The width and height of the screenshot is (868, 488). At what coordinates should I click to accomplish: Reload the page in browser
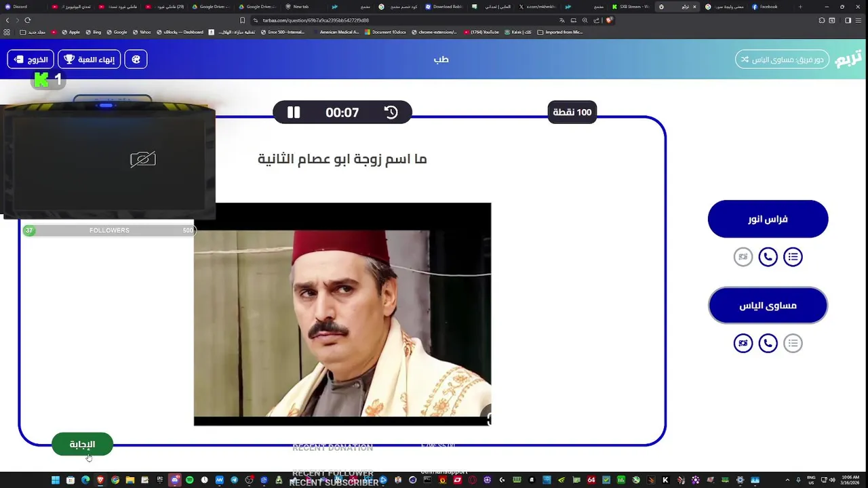[28, 20]
